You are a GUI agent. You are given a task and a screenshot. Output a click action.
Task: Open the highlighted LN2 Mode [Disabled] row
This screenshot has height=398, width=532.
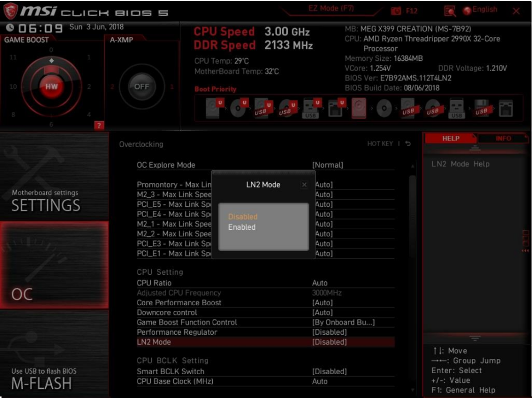point(265,342)
